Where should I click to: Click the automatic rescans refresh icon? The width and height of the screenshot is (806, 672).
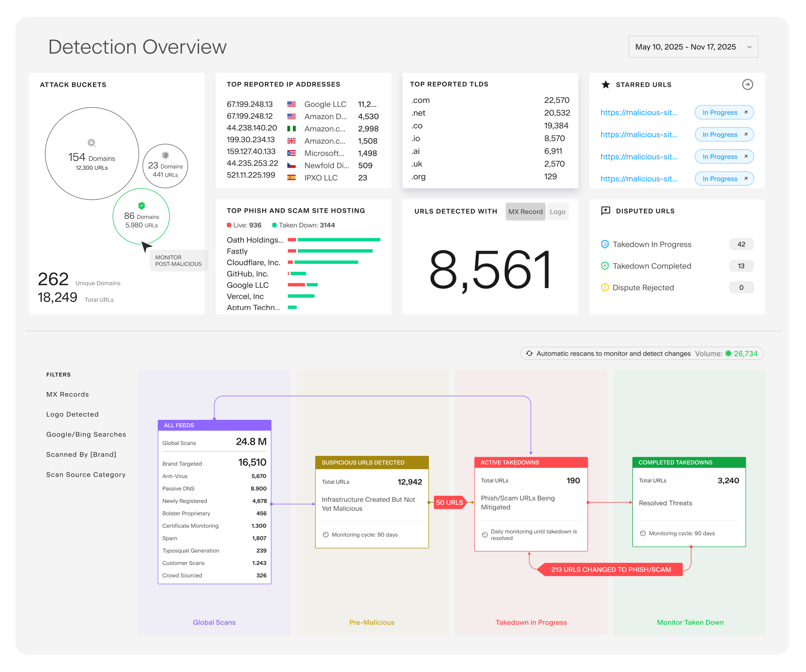pos(529,353)
